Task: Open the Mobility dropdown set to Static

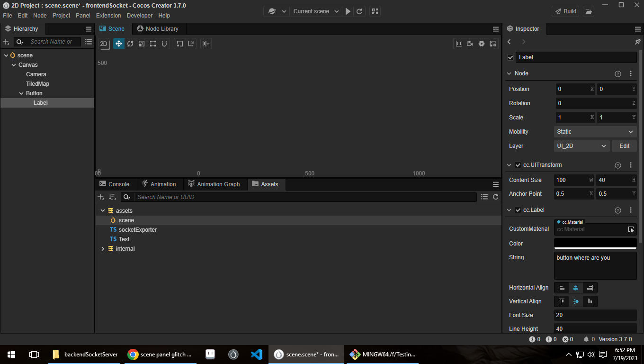Action: pos(595,132)
